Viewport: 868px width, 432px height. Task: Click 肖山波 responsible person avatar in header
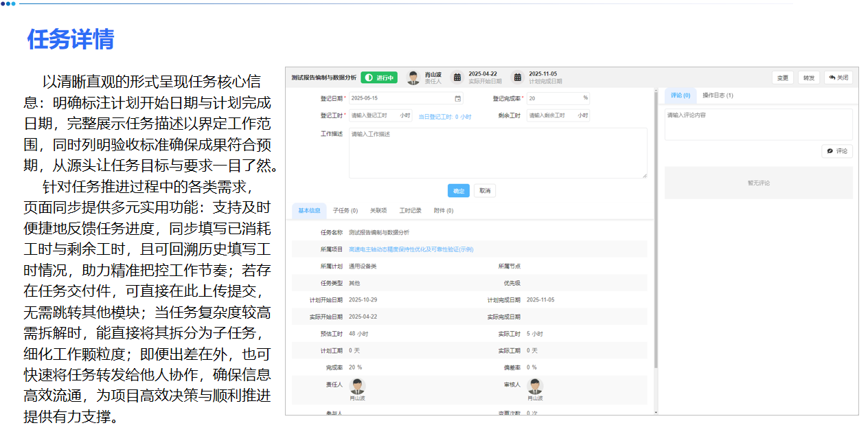412,78
